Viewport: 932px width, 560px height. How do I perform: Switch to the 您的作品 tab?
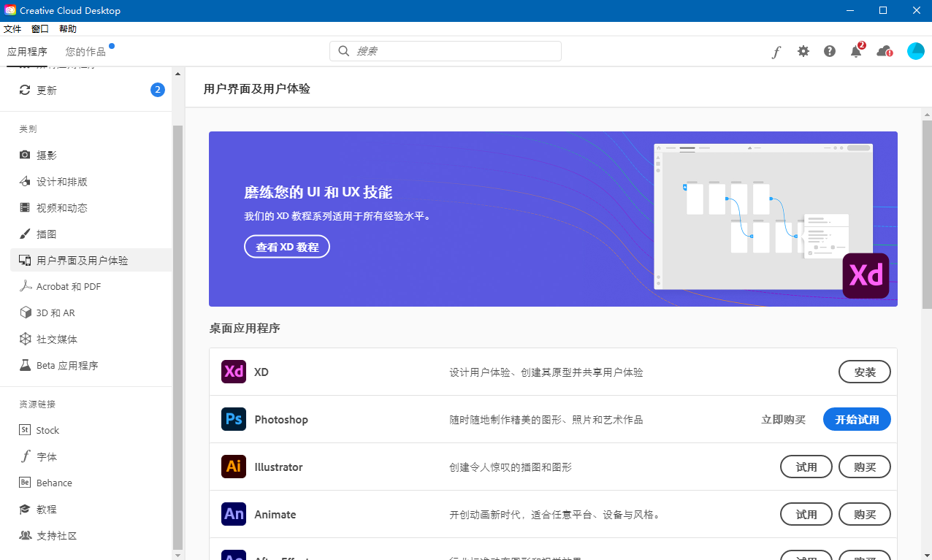pos(84,51)
